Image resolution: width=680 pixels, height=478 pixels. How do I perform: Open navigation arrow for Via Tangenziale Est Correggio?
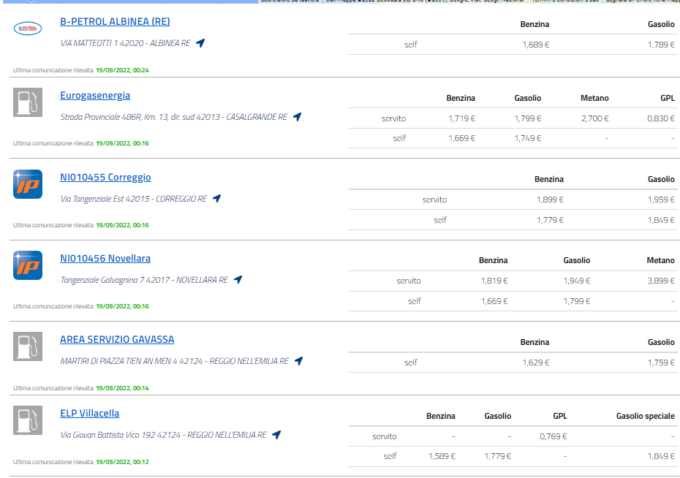pyautogui.click(x=217, y=198)
